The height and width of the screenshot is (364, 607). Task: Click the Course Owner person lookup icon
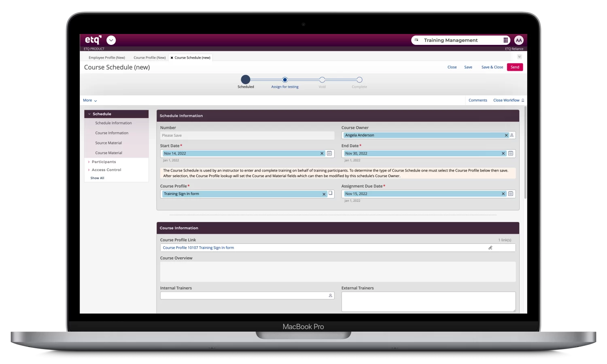(x=512, y=135)
